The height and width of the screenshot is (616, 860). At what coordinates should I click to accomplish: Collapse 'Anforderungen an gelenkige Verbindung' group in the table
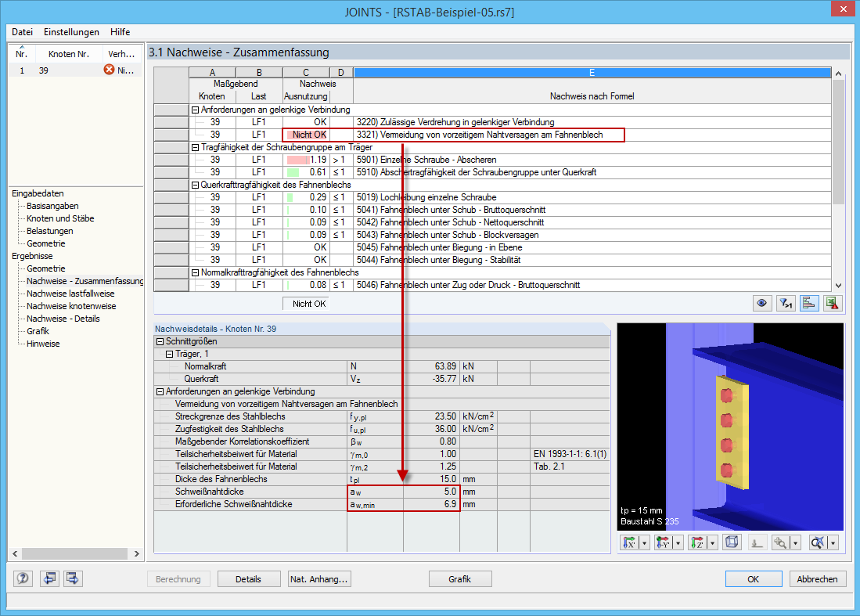(195, 110)
